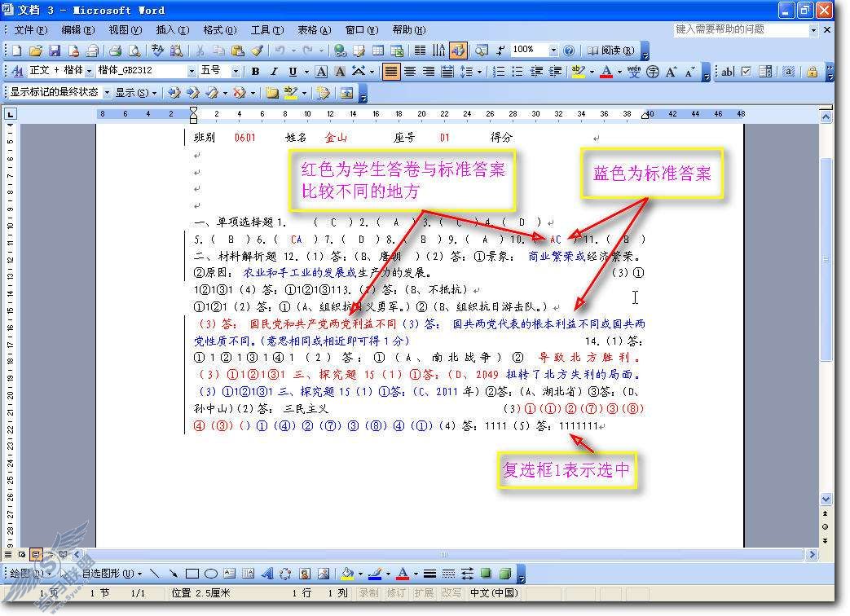This screenshot has height=616, width=850.
Task: Draw an arrow with the arrow tool
Action: coord(174,573)
